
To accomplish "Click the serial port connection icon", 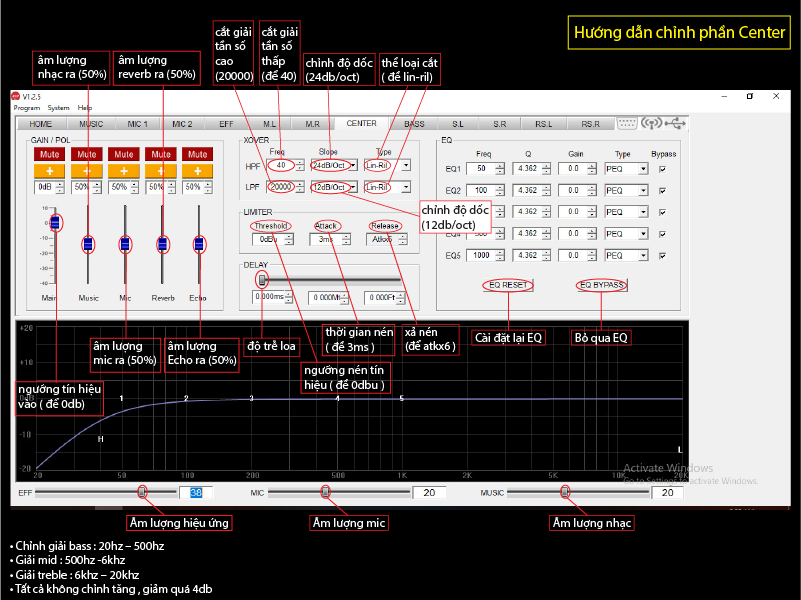I will click(627, 123).
